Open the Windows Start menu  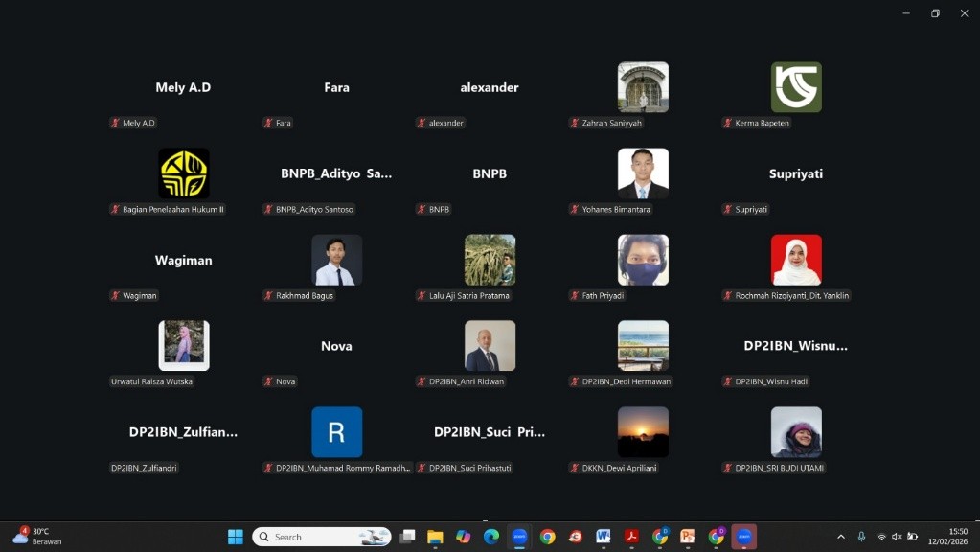coord(235,537)
